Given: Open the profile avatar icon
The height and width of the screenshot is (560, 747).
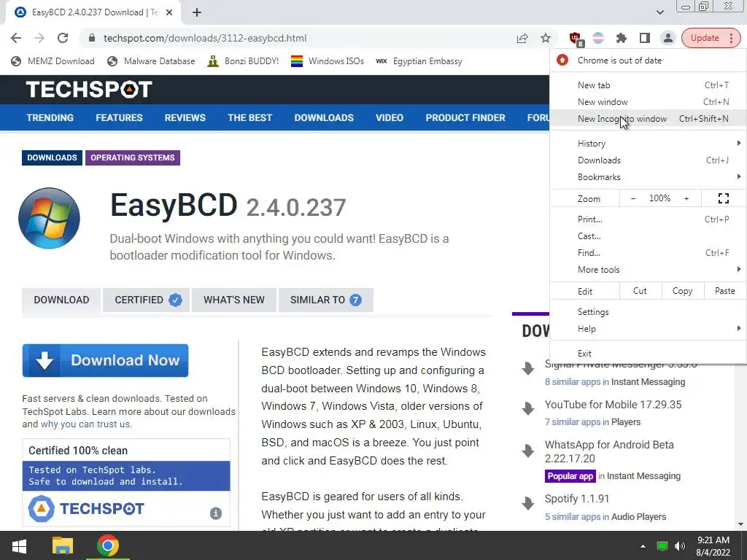Looking at the screenshot, I should coord(668,38).
